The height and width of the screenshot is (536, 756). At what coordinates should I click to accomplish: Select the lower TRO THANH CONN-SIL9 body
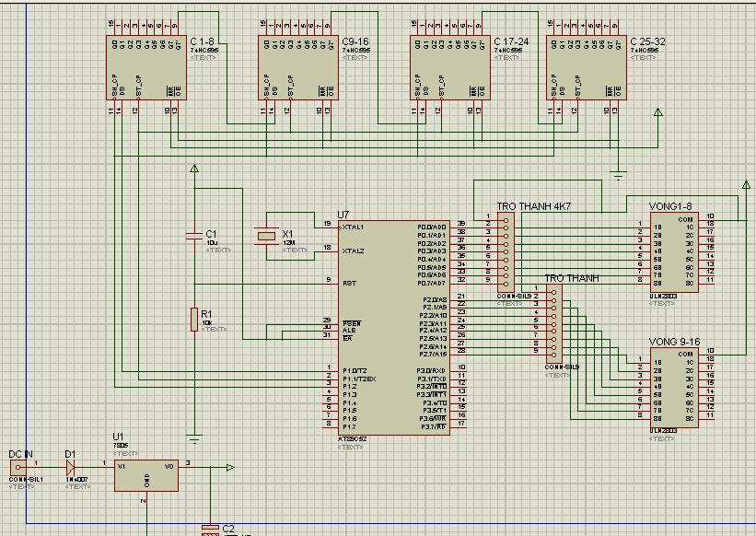pos(554,324)
